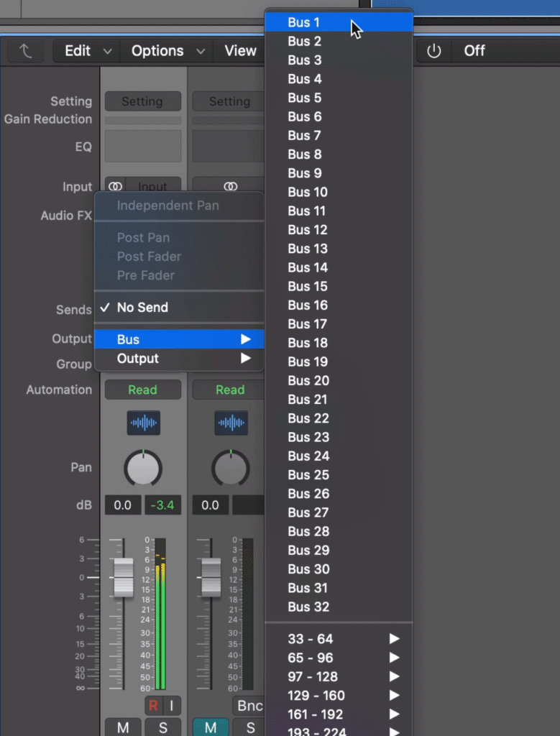The width and height of the screenshot is (560, 736).
Task: Open automation mode Read on first channel
Action: pyautogui.click(x=143, y=390)
